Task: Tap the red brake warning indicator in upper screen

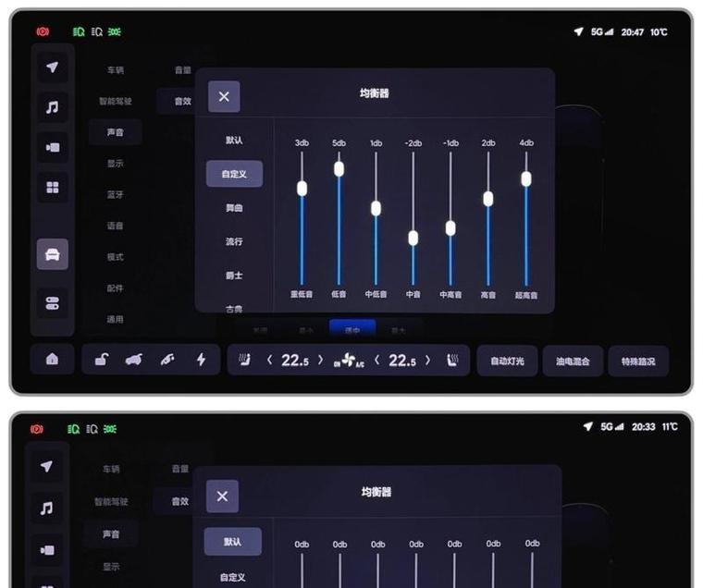Action: 43,31
